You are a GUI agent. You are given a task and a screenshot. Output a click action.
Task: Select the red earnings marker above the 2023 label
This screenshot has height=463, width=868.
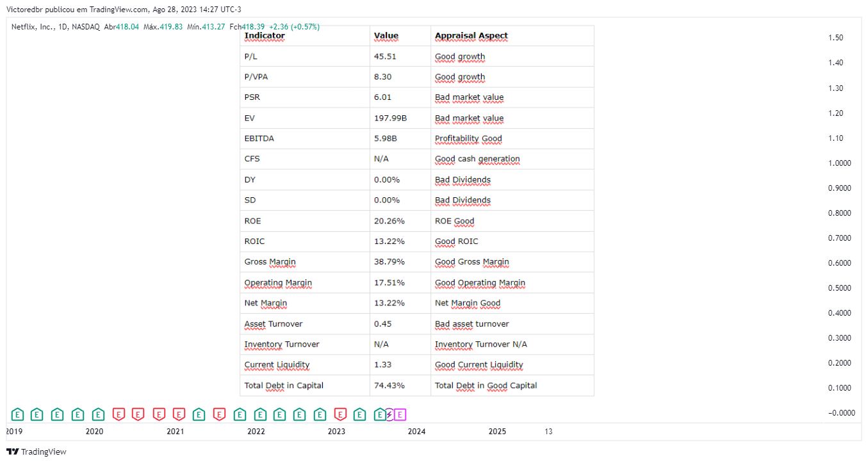click(x=340, y=414)
